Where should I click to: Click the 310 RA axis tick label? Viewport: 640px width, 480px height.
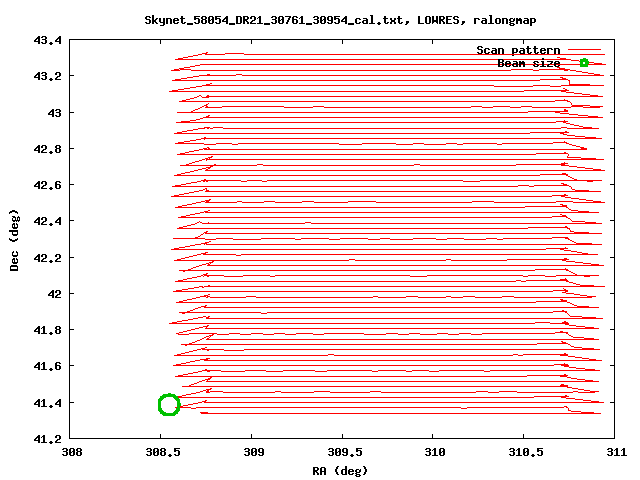(x=435, y=452)
